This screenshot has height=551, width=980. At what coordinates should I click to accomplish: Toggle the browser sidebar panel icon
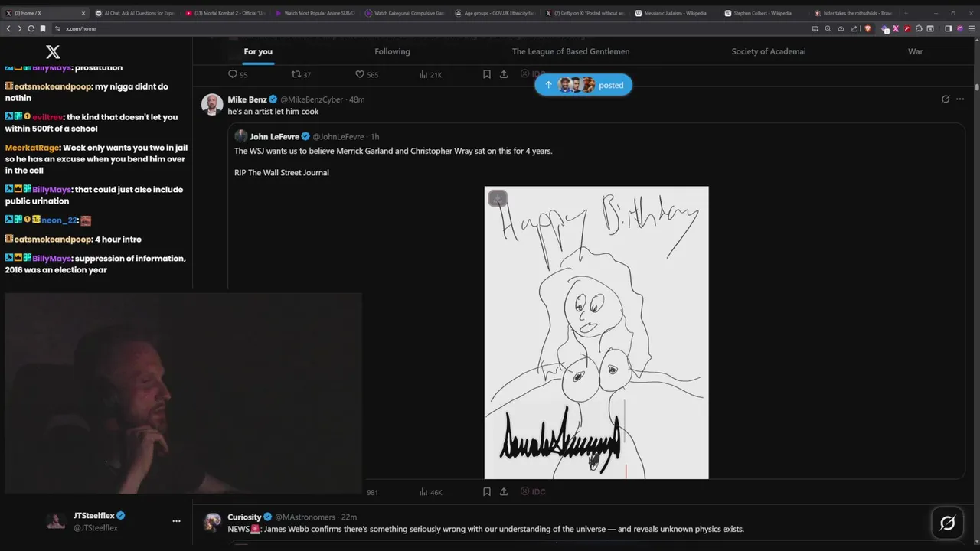(x=948, y=28)
